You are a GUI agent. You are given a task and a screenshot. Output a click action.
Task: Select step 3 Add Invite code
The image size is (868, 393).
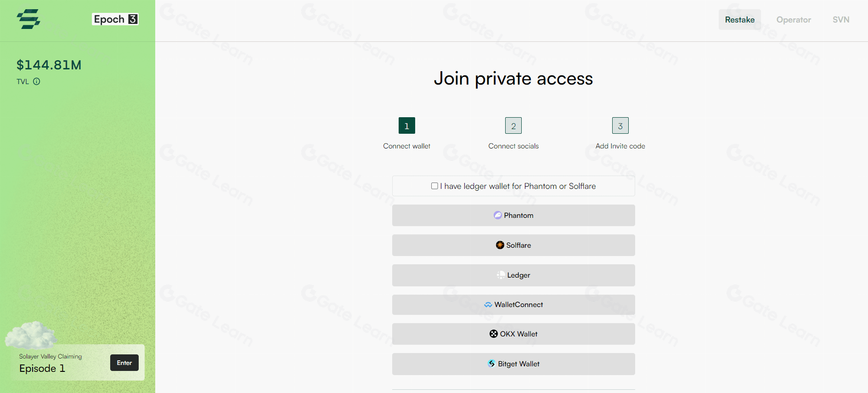(620, 125)
